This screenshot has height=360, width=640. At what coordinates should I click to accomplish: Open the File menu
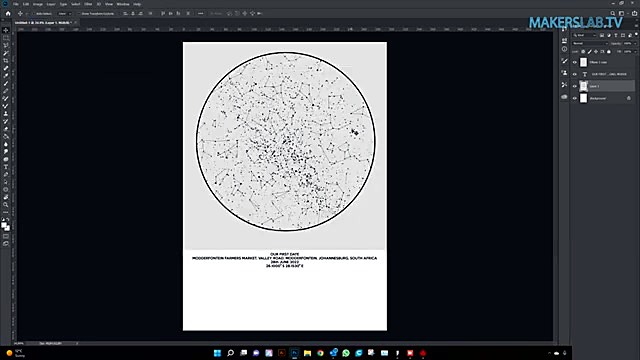click(16, 4)
